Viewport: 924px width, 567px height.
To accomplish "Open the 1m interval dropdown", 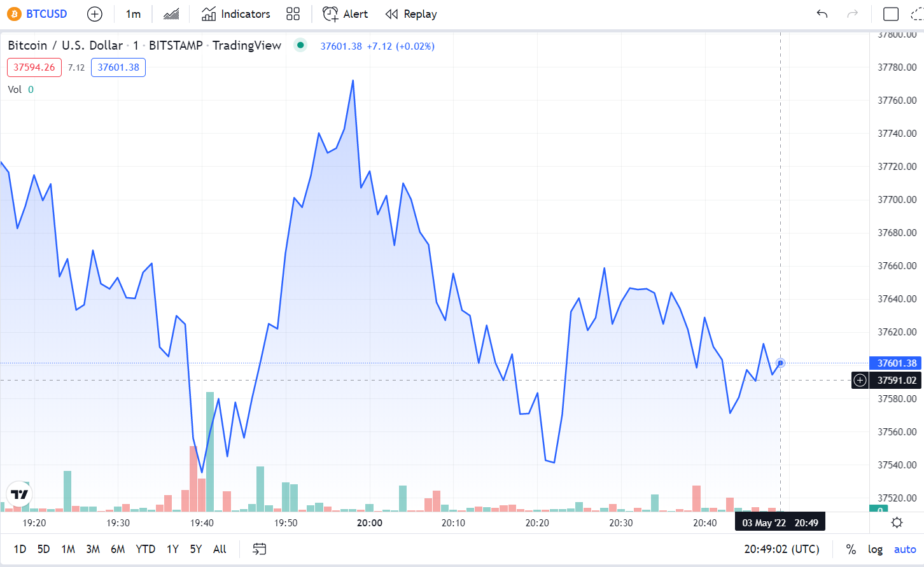I will point(133,14).
